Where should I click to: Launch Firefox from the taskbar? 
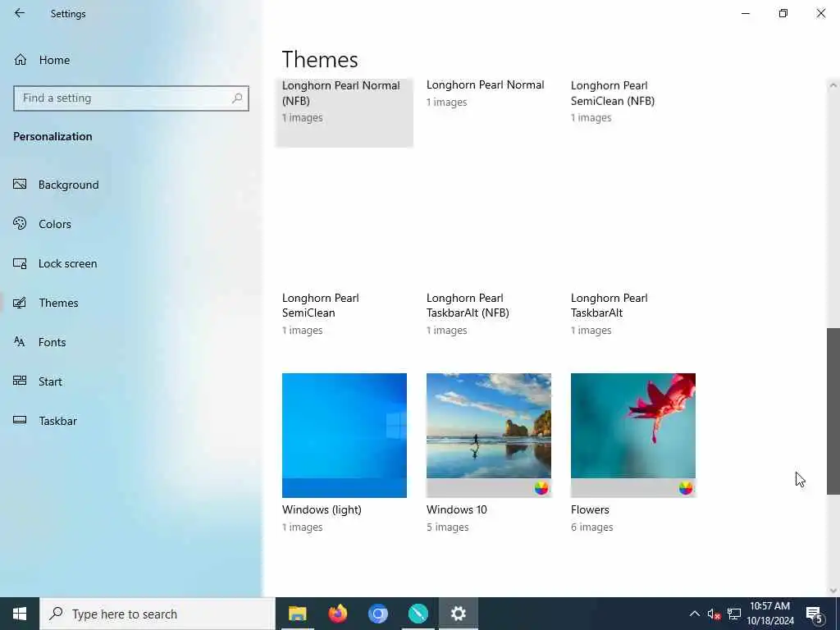(x=337, y=614)
